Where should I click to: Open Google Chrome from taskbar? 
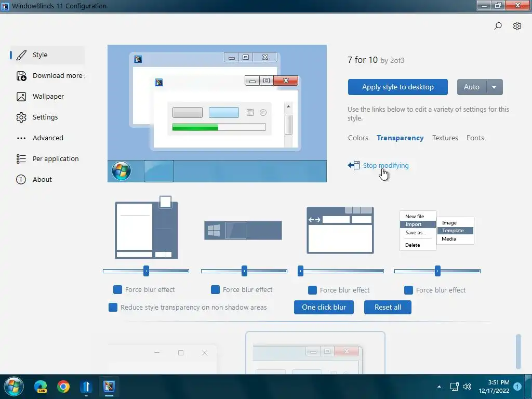click(x=63, y=387)
